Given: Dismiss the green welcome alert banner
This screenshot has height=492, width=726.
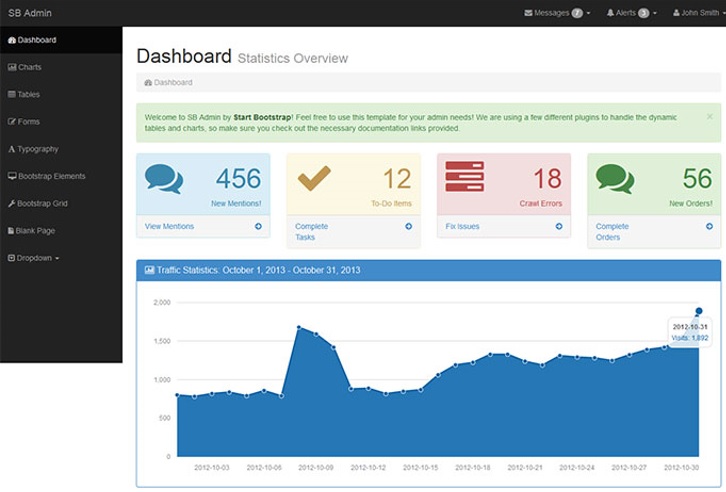Looking at the screenshot, I should [x=710, y=116].
